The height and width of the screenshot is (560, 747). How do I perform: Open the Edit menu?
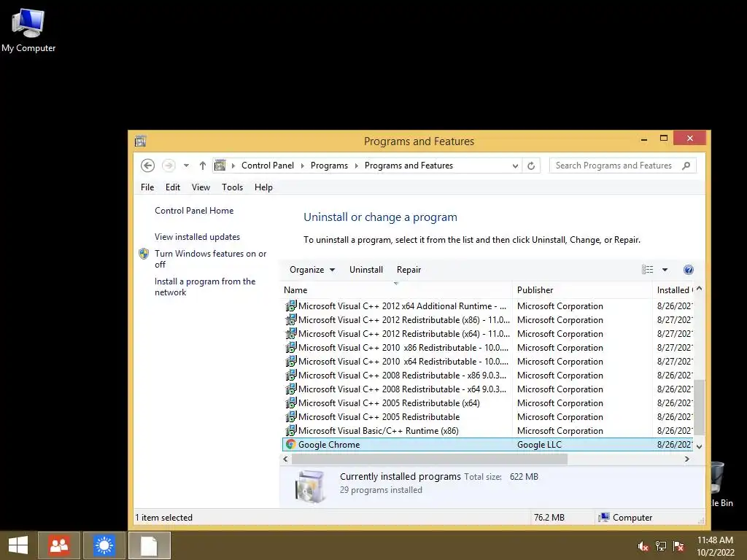pyautogui.click(x=172, y=187)
